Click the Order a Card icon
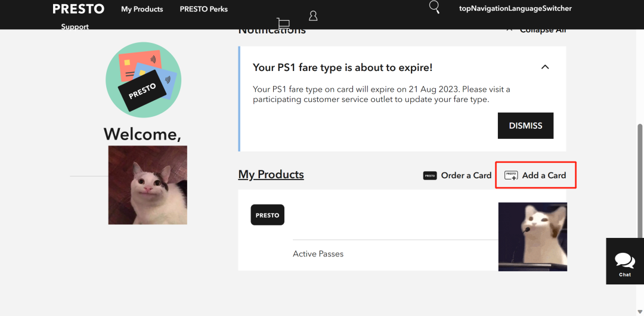The image size is (644, 316). pyautogui.click(x=430, y=175)
